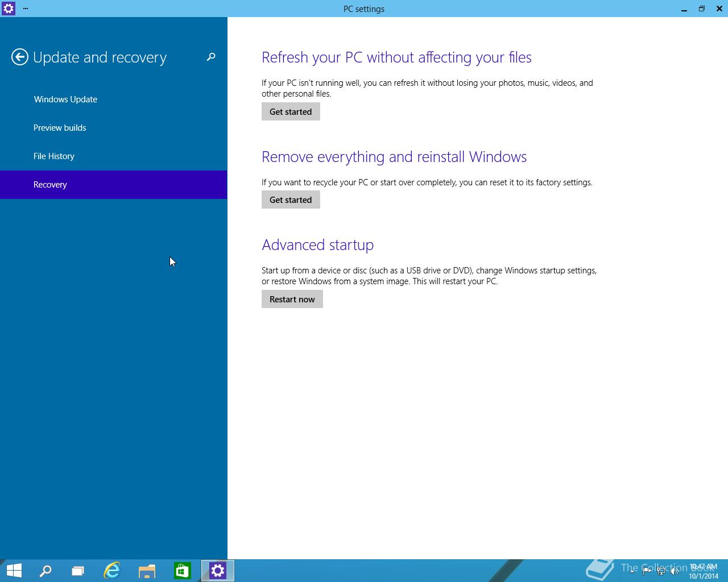Go back using the arrow beside Update and recovery
Viewport: 728px width, 582px height.
(19, 57)
